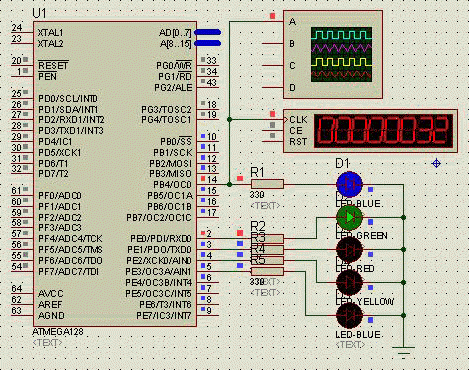Select the bottom LED-BLUE component
This screenshot has width=469, height=370.
pos(349,315)
